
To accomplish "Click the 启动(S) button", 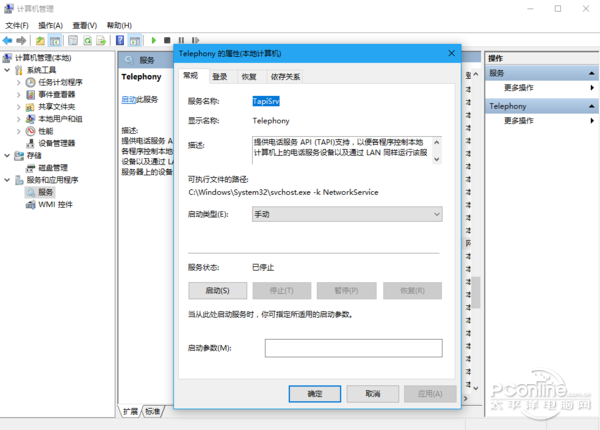I will coord(217,291).
